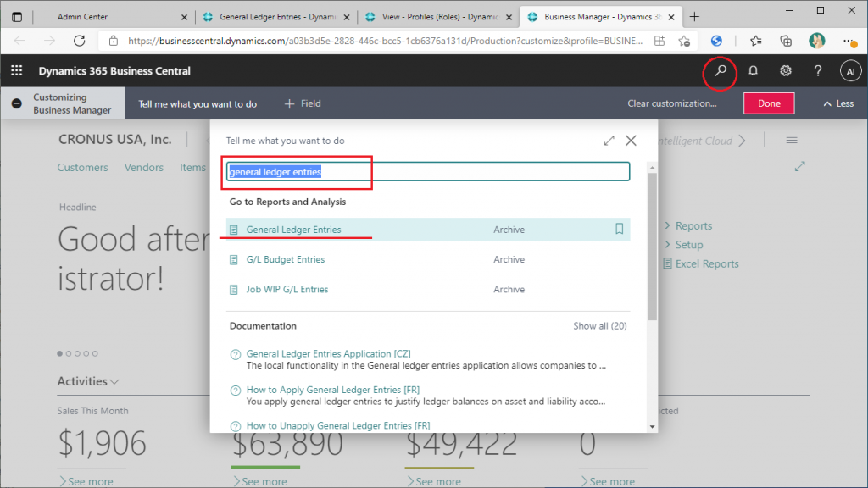This screenshot has height=488, width=868.
Task: Select the first headline carousel dot
Action: click(x=60, y=353)
